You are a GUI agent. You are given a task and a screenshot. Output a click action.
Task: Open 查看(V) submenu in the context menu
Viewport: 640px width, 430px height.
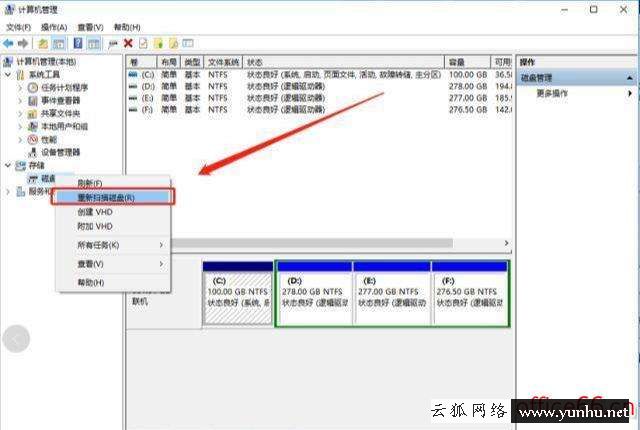[113, 264]
